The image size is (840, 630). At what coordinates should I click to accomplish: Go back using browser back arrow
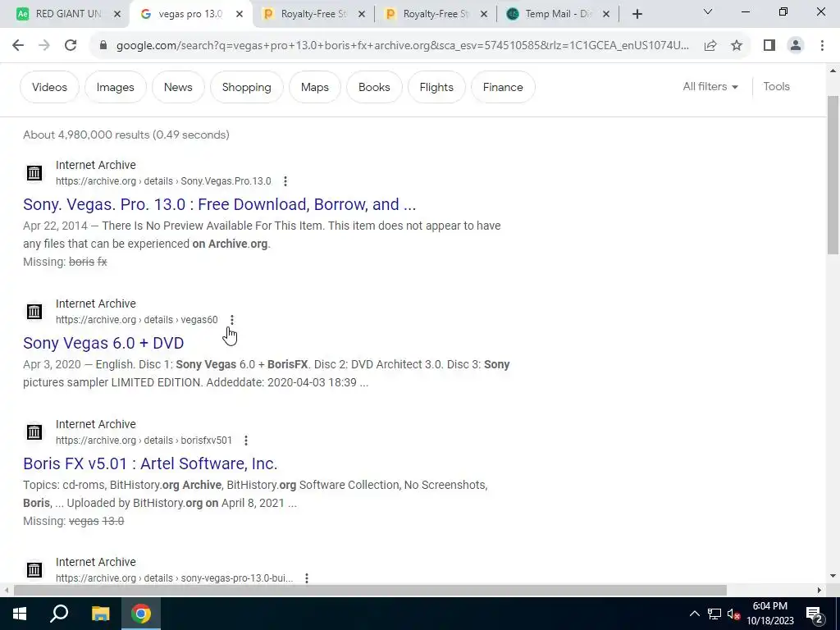pos(18,46)
